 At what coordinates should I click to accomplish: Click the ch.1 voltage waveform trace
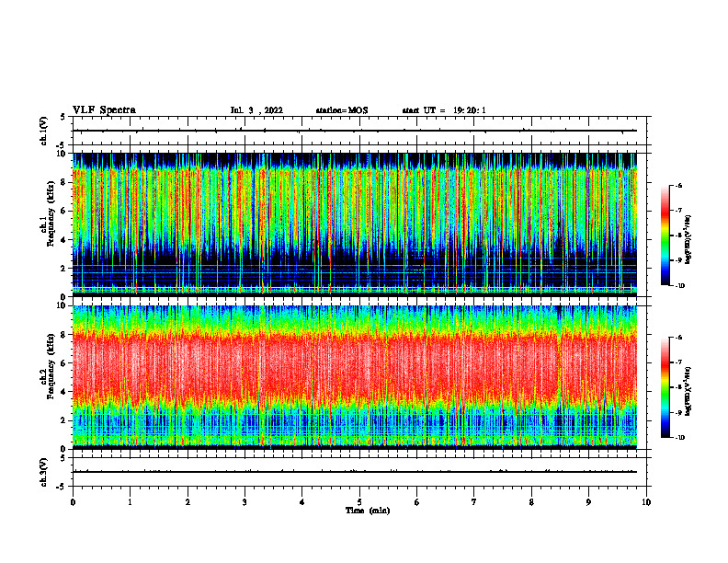coord(355,131)
